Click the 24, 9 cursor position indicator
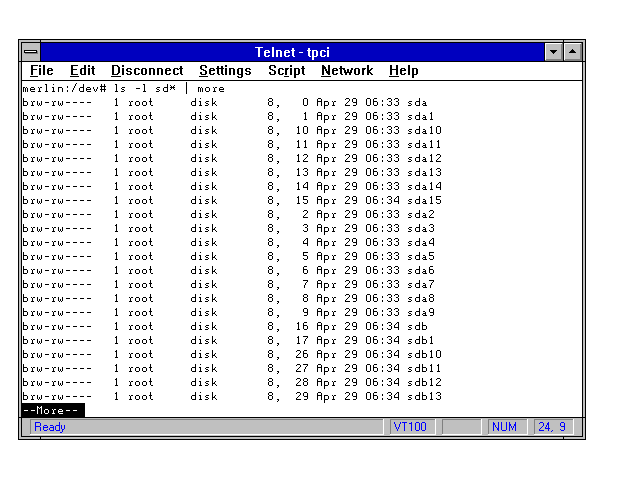Viewport: 640px width, 480px height. 553,427
